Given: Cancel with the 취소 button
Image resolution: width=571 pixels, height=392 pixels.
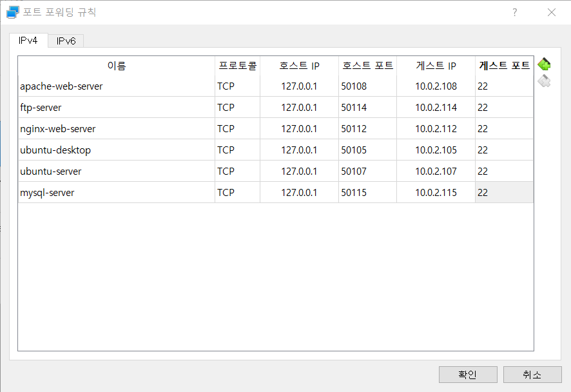Looking at the screenshot, I should [x=532, y=375].
